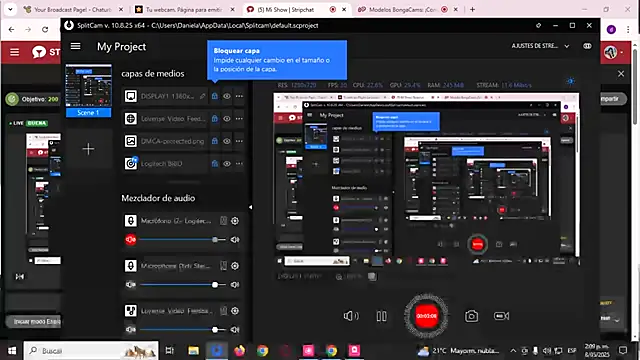Image resolution: width=640 pixels, height=360 pixels.
Task: Open more options for Logitech BRIO layer
Action: [239, 164]
